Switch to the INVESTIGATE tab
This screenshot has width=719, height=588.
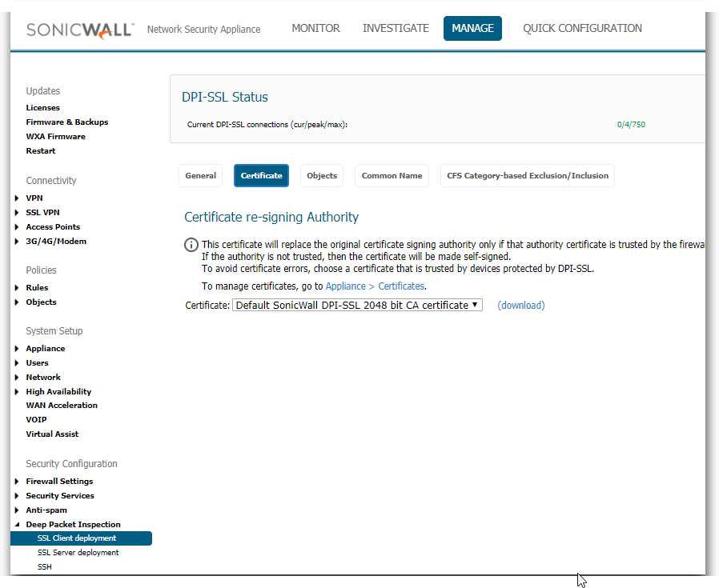(x=396, y=29)
